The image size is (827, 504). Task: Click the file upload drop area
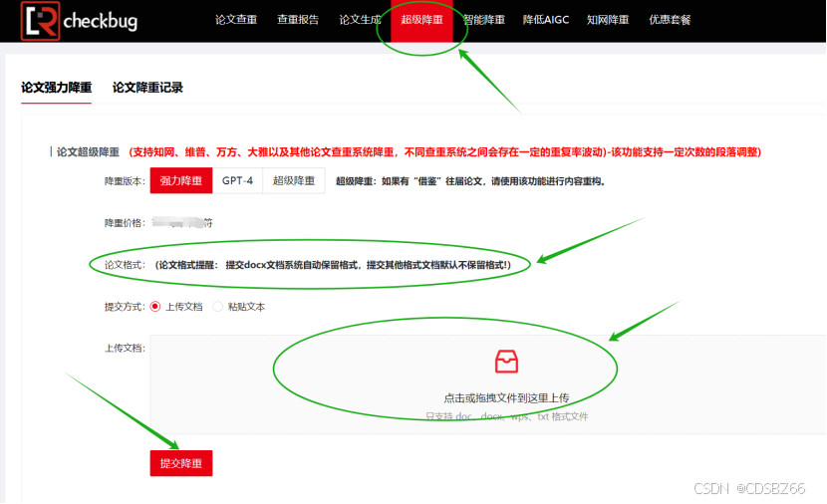(x=487, y=384)
